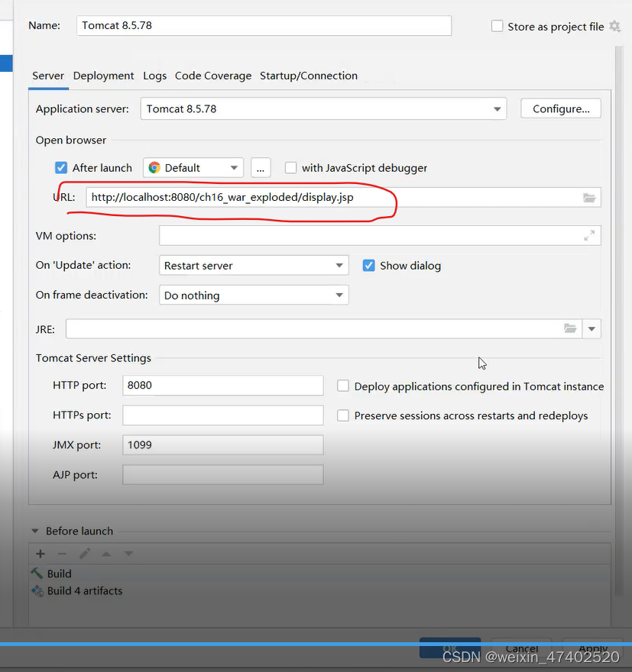
Task: Click in the HTTP port field
Action: (223, 386)
